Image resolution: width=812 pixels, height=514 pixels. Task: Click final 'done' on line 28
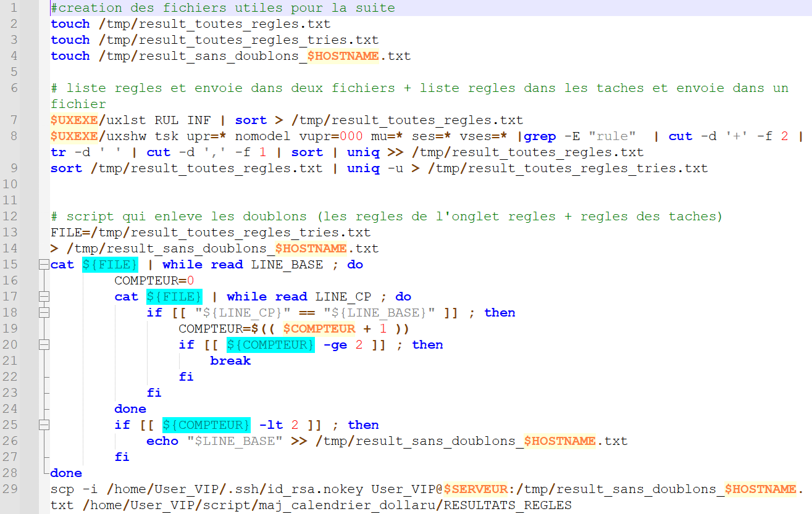point(66,473)
